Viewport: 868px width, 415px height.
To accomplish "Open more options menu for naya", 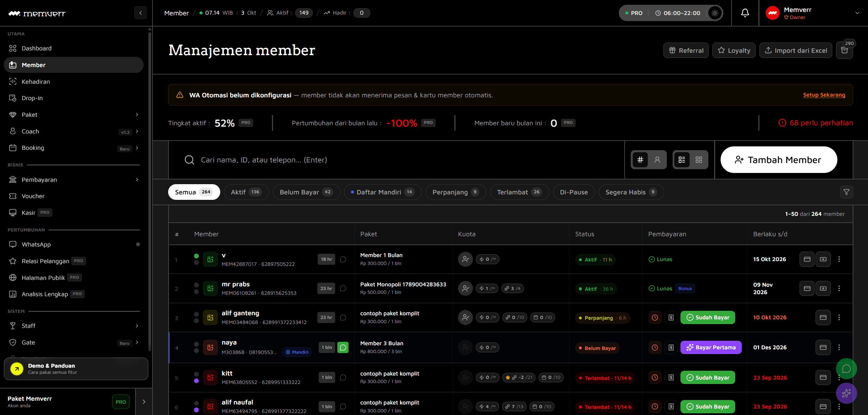I will pyautogui.click(x=839, y=347).
